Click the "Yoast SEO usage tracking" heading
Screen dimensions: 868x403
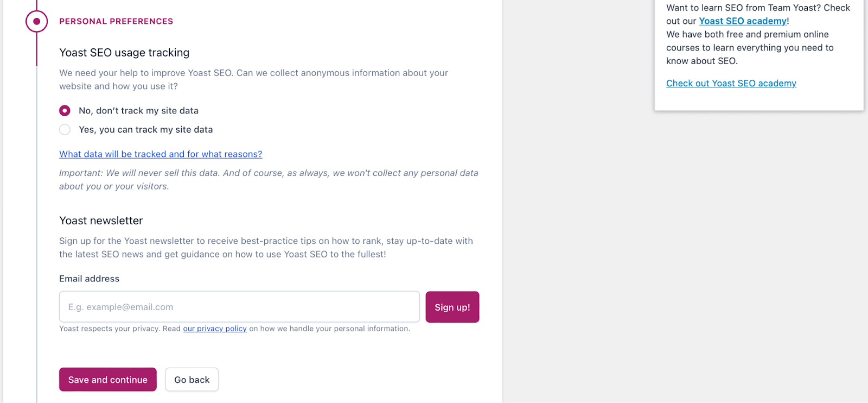coord(124,53)
